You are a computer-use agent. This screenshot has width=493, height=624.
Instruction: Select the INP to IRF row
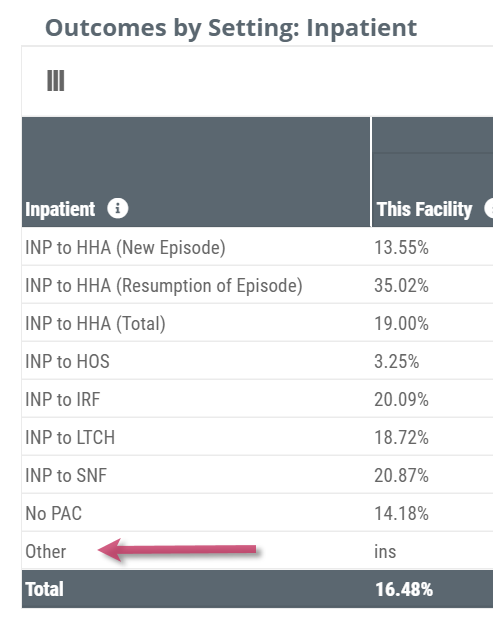click(x=257, y=399)
